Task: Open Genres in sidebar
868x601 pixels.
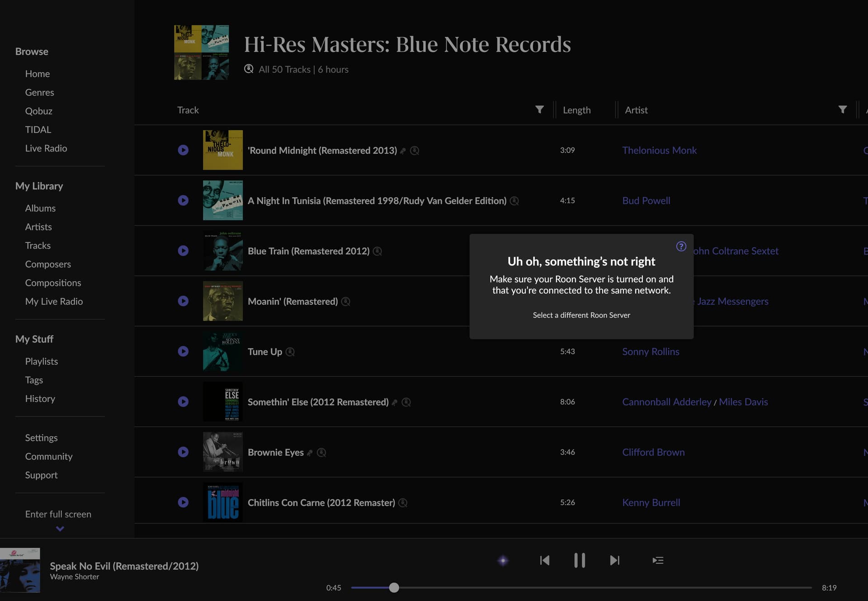Action: pos(39,92)
